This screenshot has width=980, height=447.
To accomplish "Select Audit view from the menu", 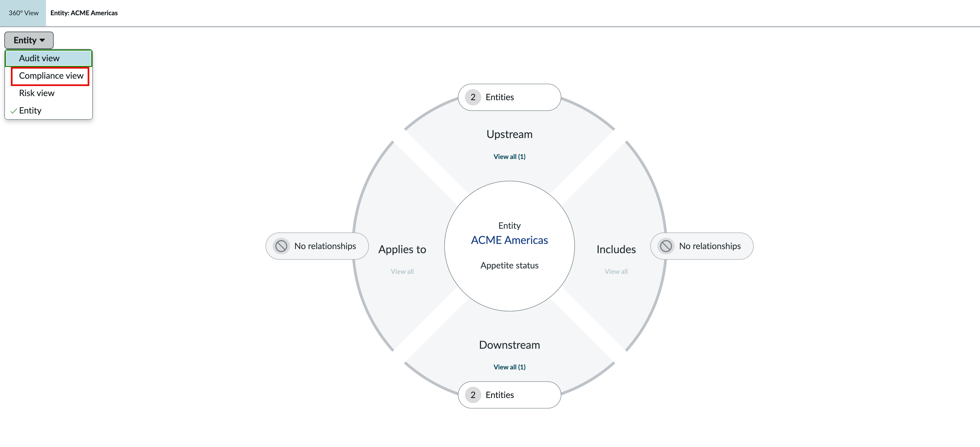I will 49,58.
